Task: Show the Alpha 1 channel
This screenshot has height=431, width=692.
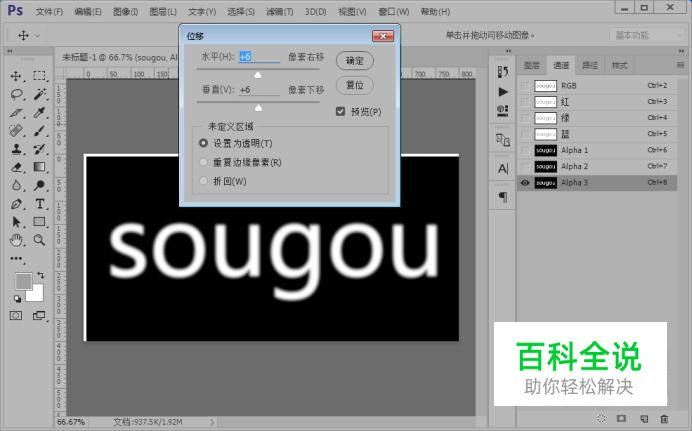Action: click(525, 150)
